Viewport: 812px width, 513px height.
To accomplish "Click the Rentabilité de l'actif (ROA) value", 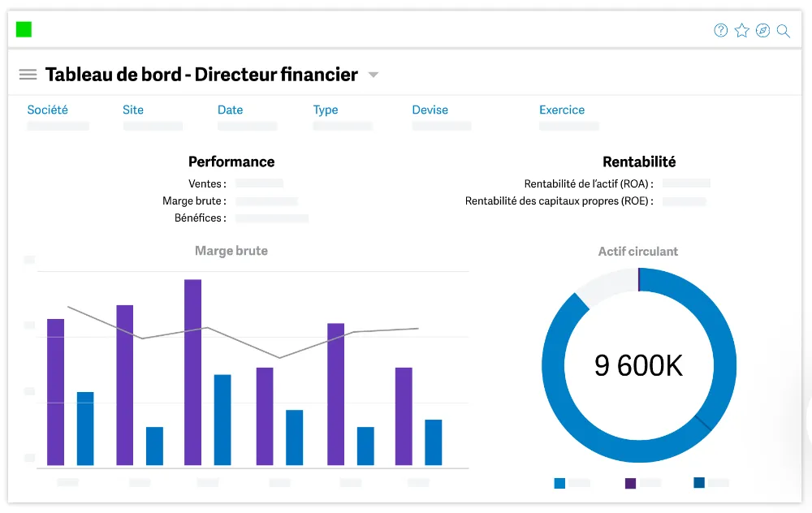I will [x=686, y=183].
